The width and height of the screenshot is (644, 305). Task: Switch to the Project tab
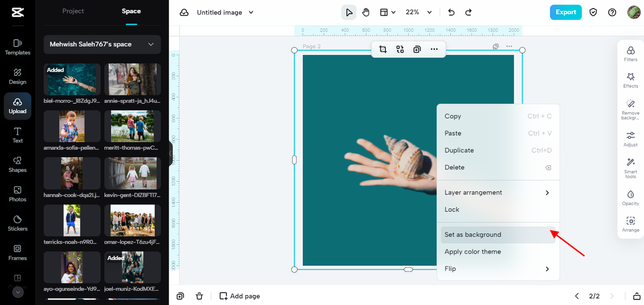(x=73, y=11)
